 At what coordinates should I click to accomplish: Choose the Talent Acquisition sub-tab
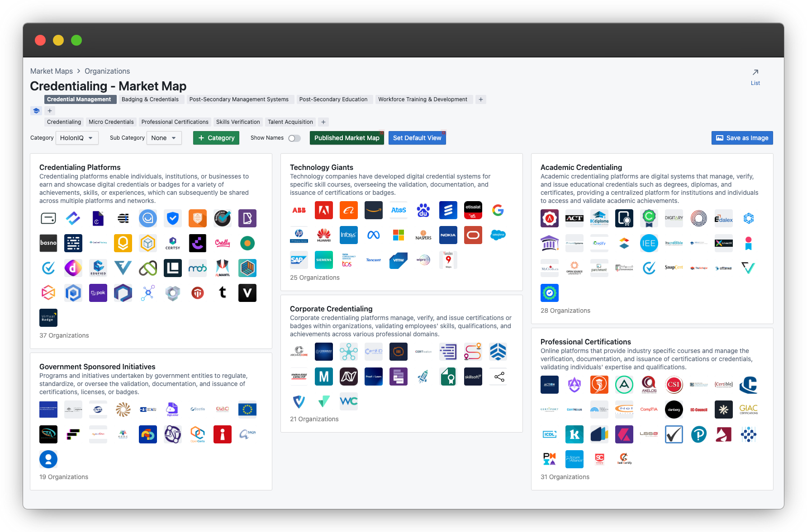pyautogui.click(x=290, y=122)
